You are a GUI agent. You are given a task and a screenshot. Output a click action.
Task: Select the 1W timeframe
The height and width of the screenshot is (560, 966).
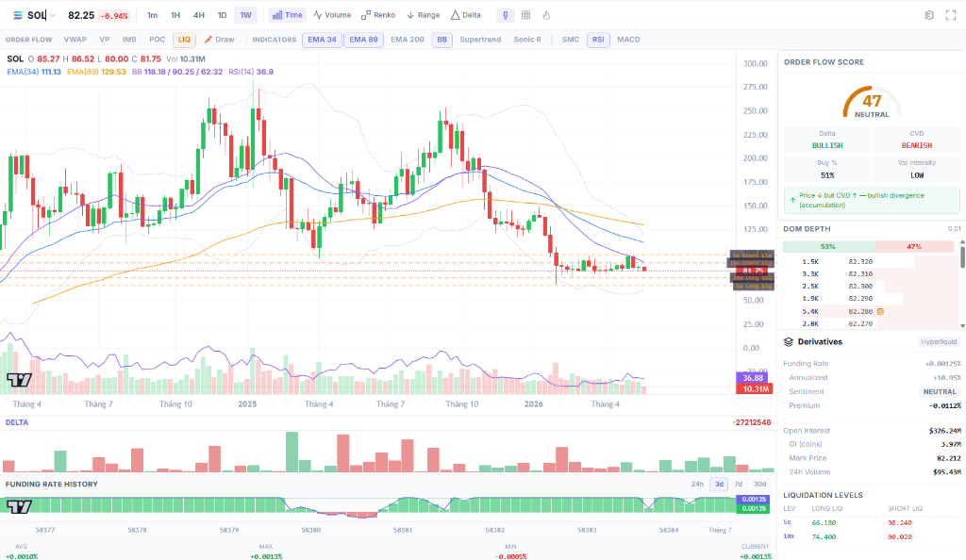tap(246, 15)
